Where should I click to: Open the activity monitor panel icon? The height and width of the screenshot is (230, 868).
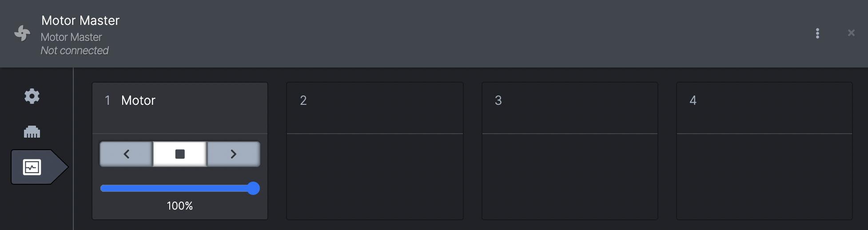coord(32,167)
